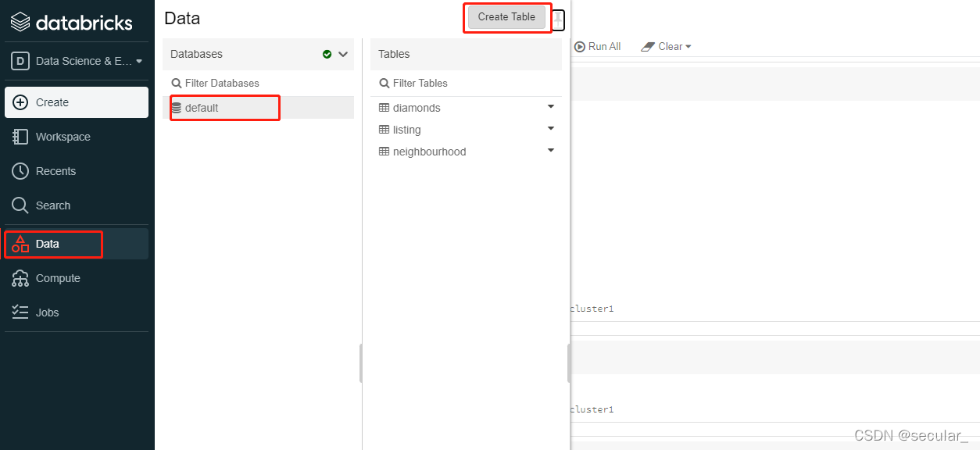This screenshot has width=980, height=450.
Task: Click the Workspace notebook icon
Action: coord(20,137)
